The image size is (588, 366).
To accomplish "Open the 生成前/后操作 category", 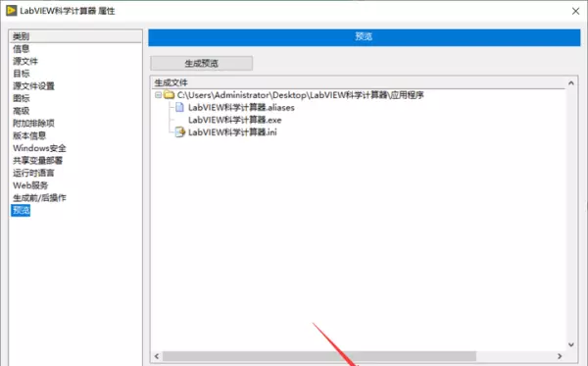I will [x=39, y=198].
